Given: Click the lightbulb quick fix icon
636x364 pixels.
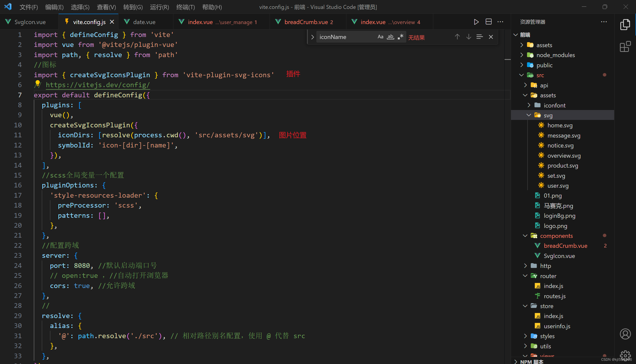Looking at the screenshot, I should coord(38,83).
